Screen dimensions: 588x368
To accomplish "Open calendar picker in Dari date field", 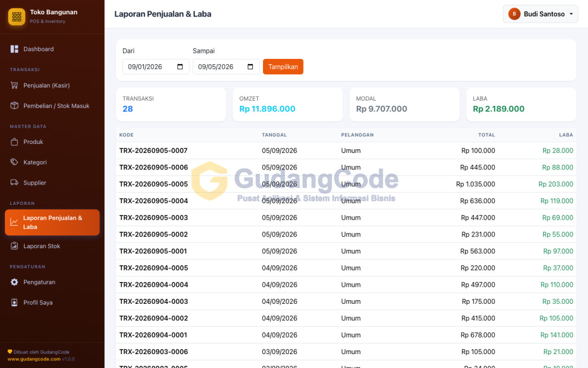I will [x=180, y=67].
